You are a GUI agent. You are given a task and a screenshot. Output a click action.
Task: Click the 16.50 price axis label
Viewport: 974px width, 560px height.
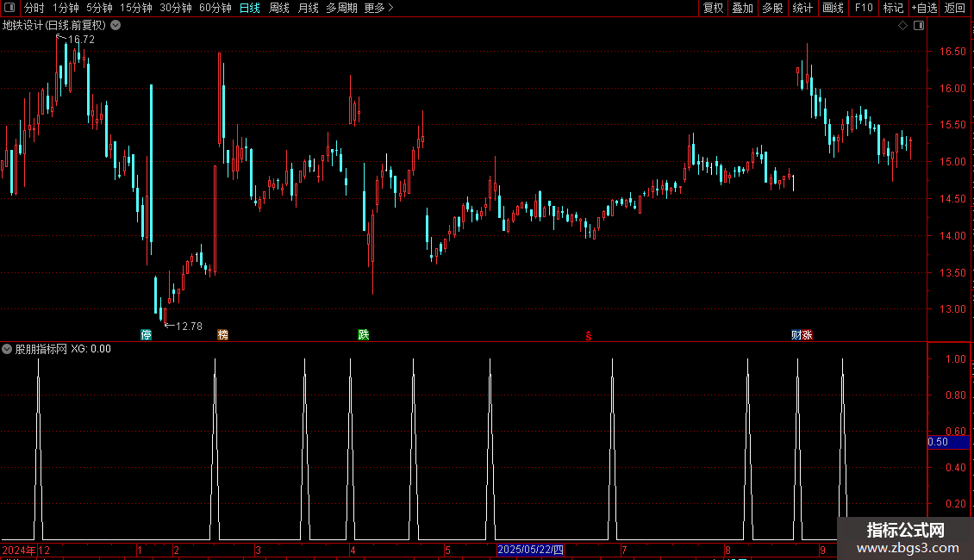(x=952, y=52)
